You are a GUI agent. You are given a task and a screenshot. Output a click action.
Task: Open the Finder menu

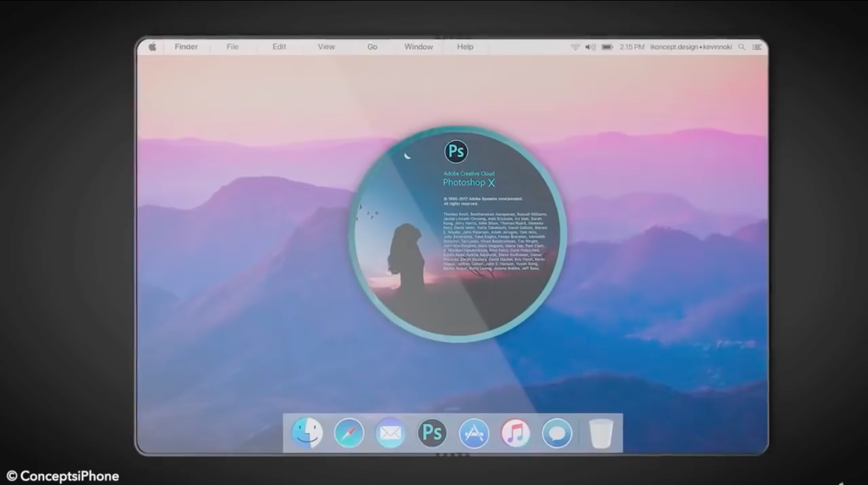pos(186,46)
